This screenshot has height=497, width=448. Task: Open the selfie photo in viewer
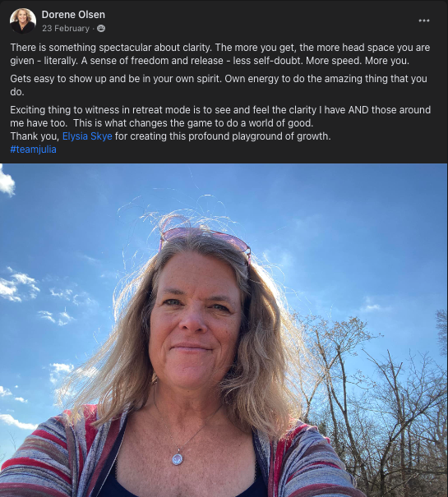[224, 330]
